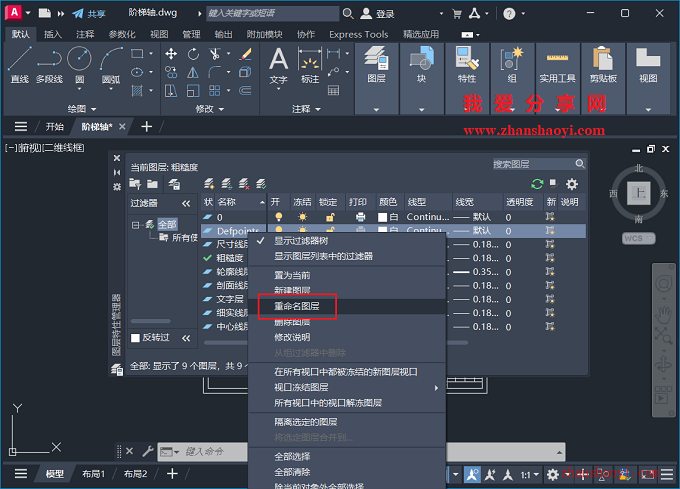The width and height of the screenshot is (680, 489).
Task: Switch to the 插入 ribbon tab
Action: pos(53,34)
